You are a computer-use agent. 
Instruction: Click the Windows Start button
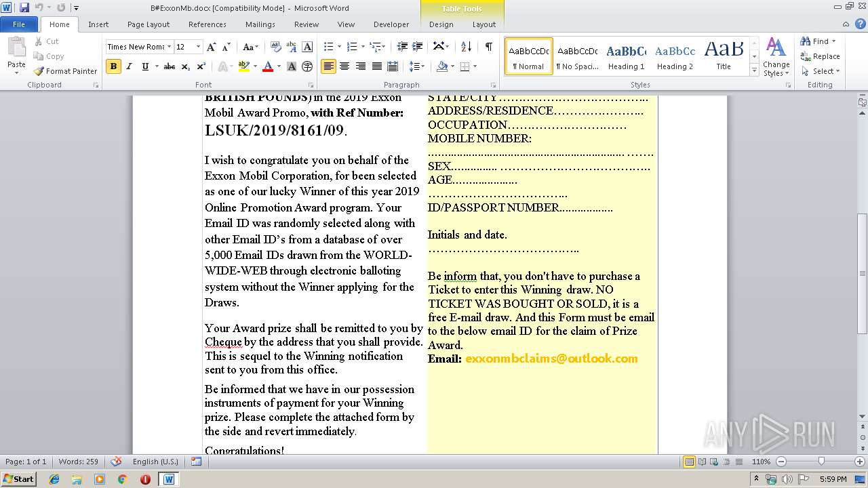pos(18,479)
